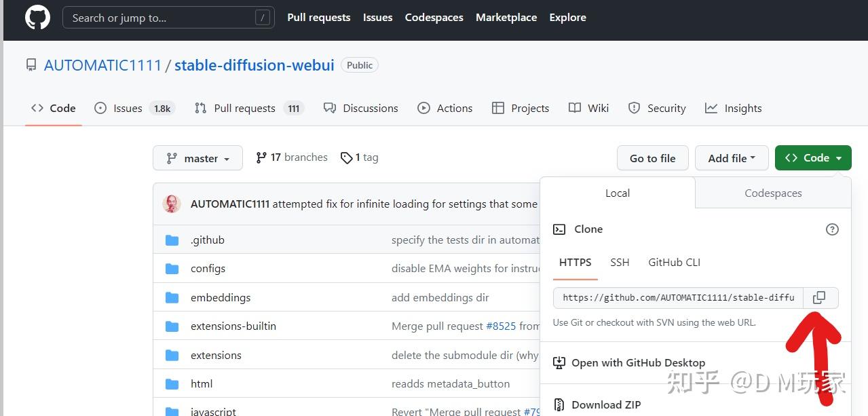The width and height of the screenshot is (868, 416).
Task: Open with GitHub Desktop
Action: 637,362
